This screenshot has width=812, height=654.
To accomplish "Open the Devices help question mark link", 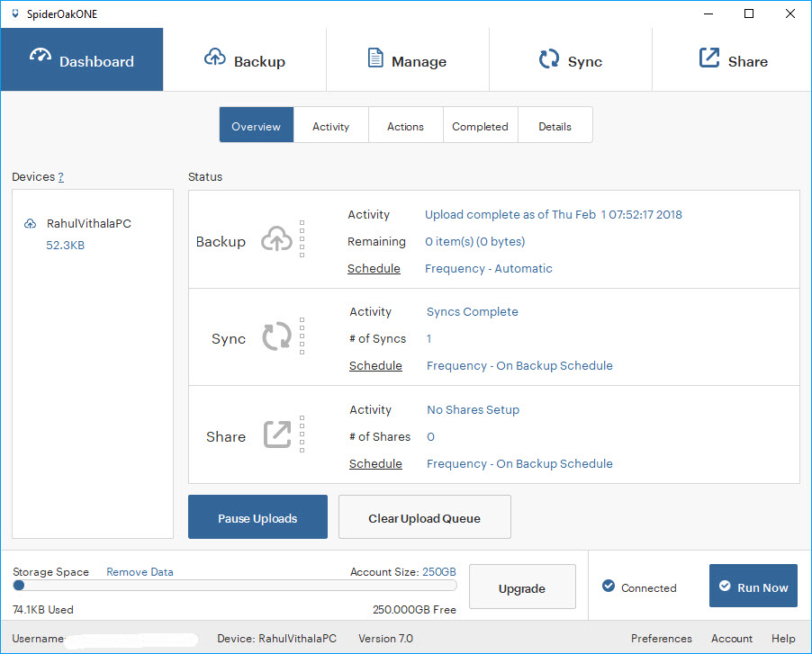I will click(x=60, y=177).
